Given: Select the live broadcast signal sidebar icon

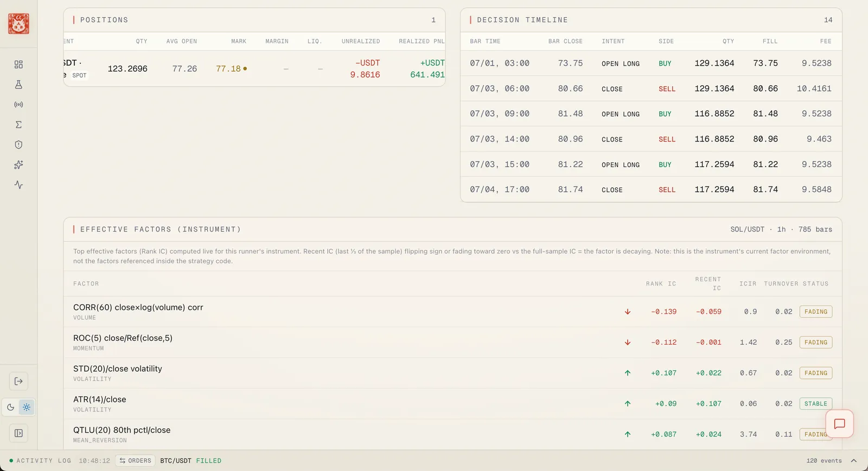Looking at the screenshot, I should 18,105.
